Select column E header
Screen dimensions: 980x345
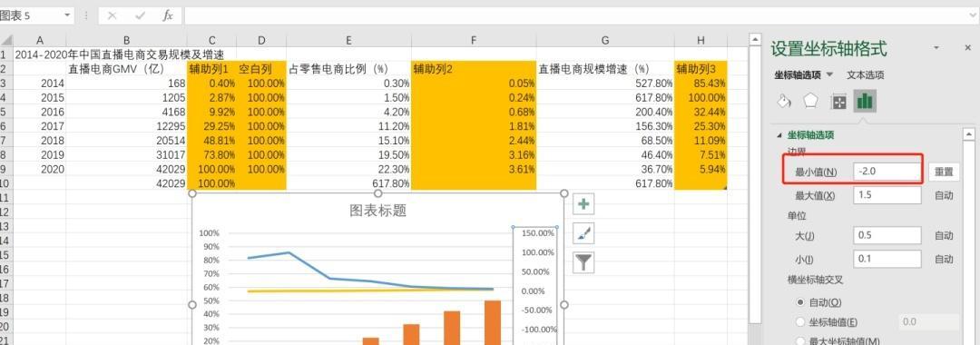[348, 41]
